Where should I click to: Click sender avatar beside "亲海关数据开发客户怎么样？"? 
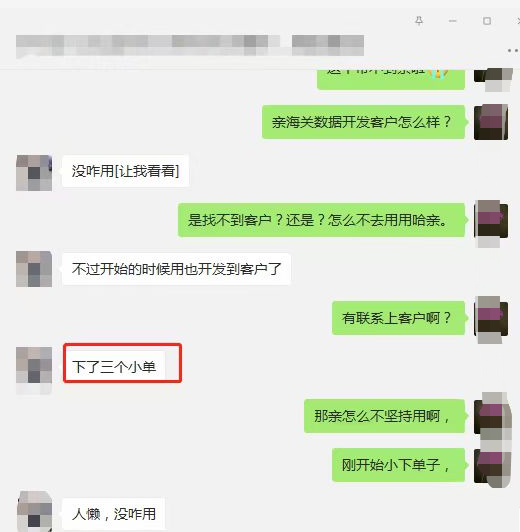pyautogui.click(x=491, y=122)
